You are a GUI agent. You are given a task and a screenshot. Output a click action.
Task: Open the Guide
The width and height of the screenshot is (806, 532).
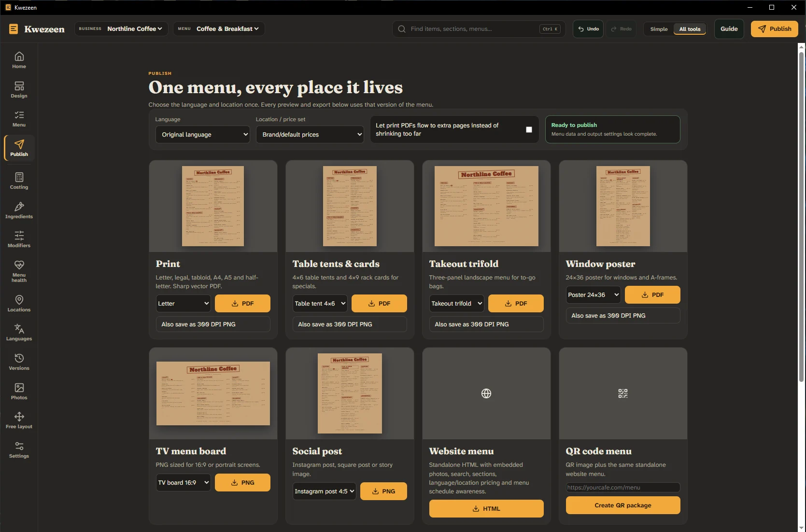[729, 29]
